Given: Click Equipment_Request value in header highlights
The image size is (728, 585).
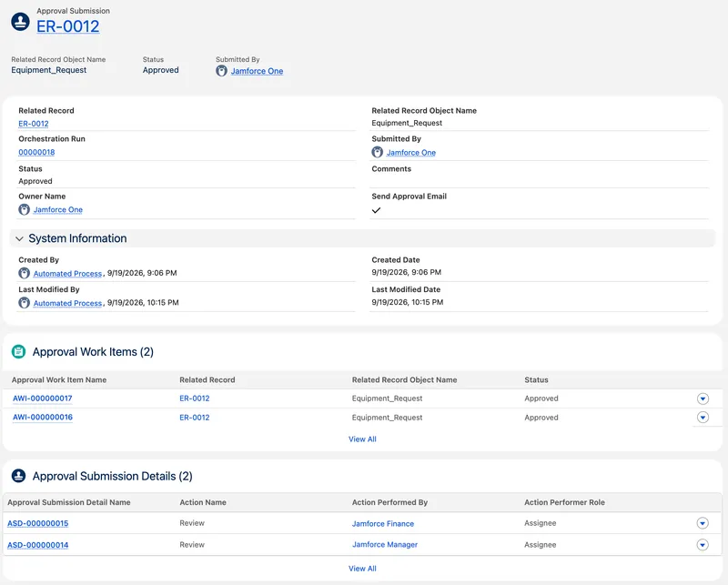Looking at the screenshot, I should click(x=49, y=70).
